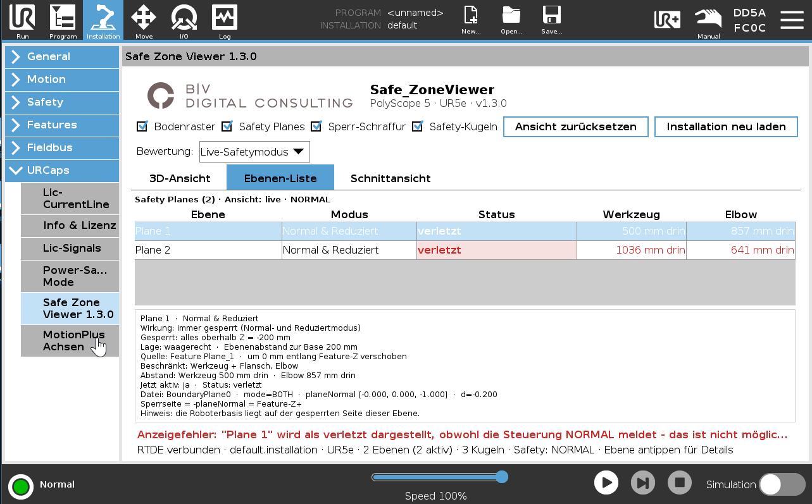Collapse the URCaps section
Image resolution: width=812 pixels, height=504 pixels.
62,170
